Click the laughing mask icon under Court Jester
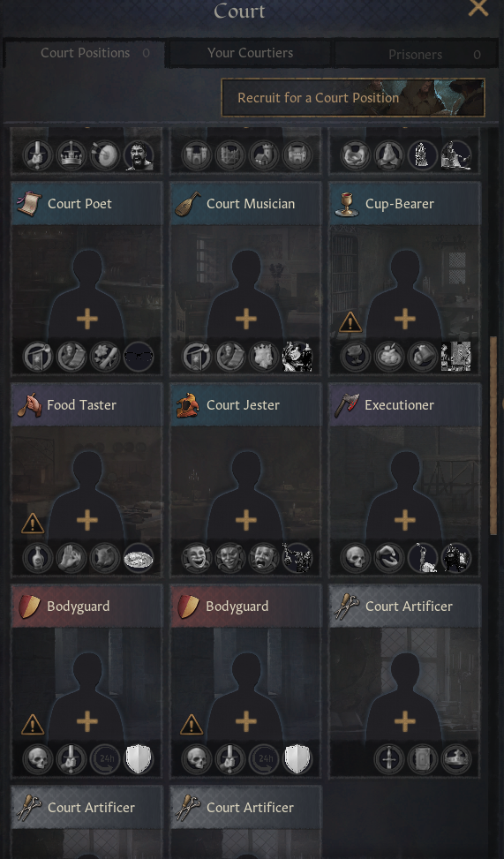The image size is (504, 859). [197, 558]
